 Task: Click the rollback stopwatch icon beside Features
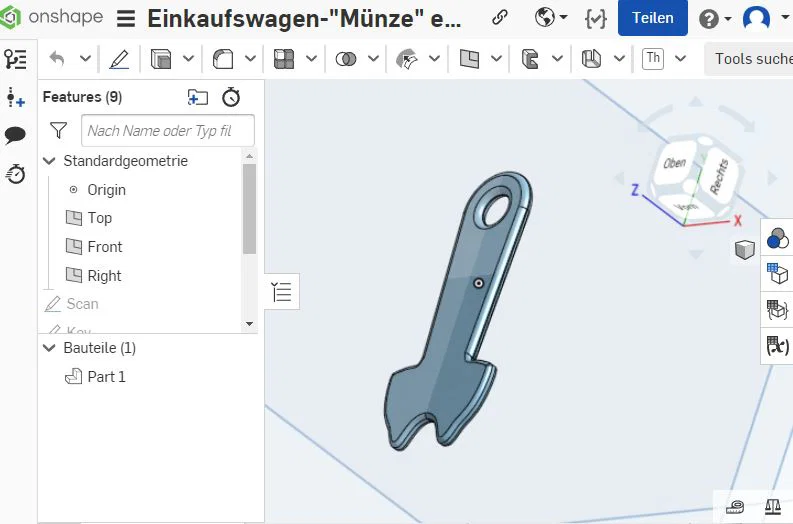231,97
